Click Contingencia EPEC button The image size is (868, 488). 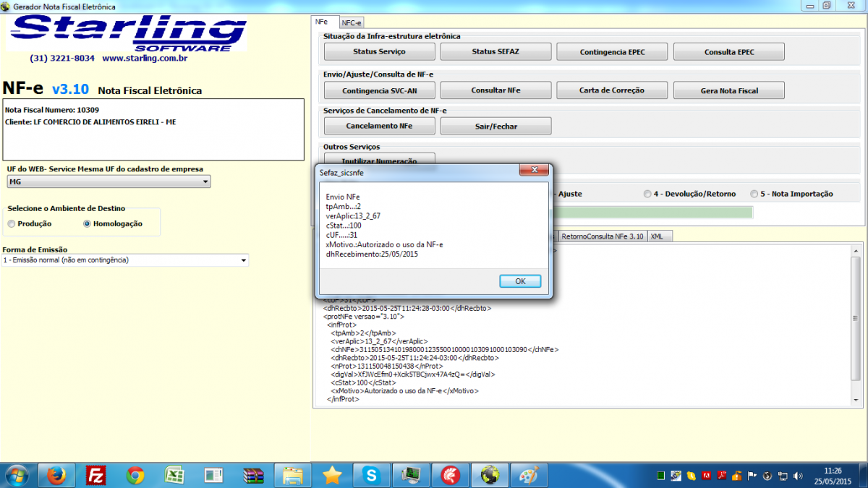[x=612, y=52]
